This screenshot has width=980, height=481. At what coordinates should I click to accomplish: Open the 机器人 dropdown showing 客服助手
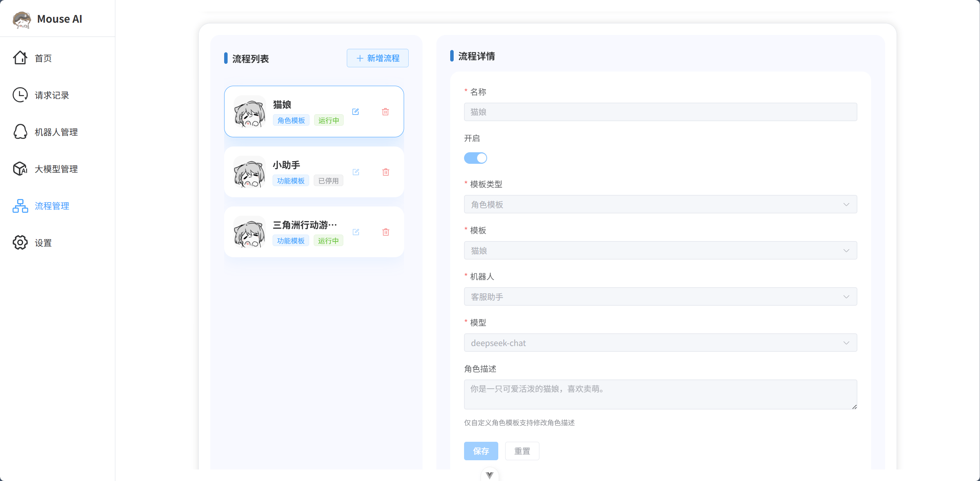point(660,296)
